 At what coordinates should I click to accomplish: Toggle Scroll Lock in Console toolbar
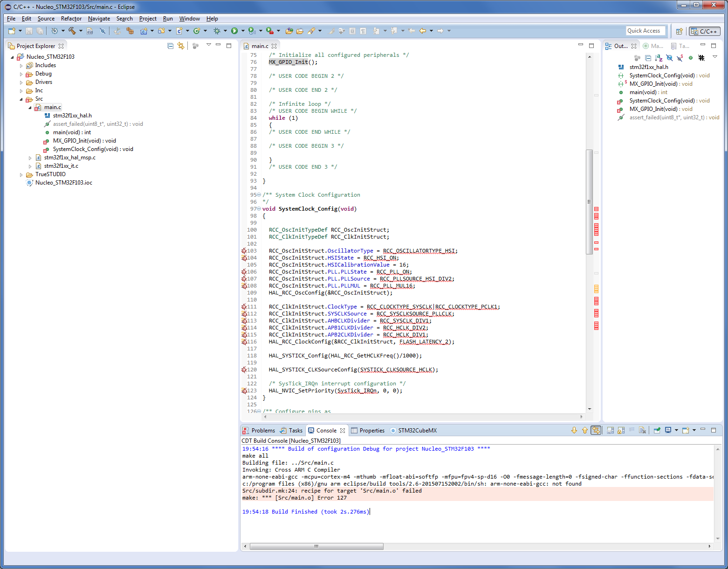pyautogui.click(x=621, y=430)
